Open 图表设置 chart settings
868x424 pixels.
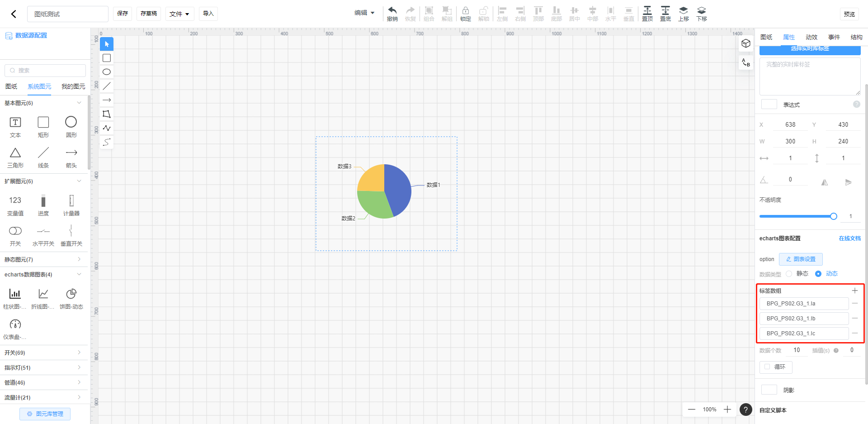point(801,259)
